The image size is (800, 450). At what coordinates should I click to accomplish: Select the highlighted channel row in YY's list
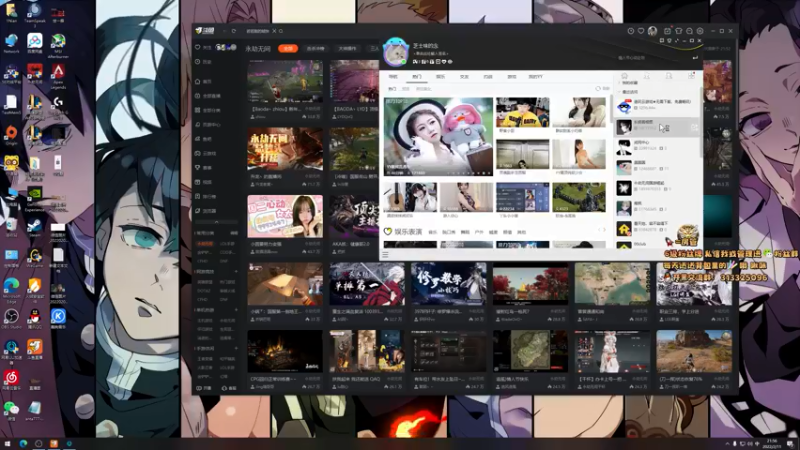point(658,127)
